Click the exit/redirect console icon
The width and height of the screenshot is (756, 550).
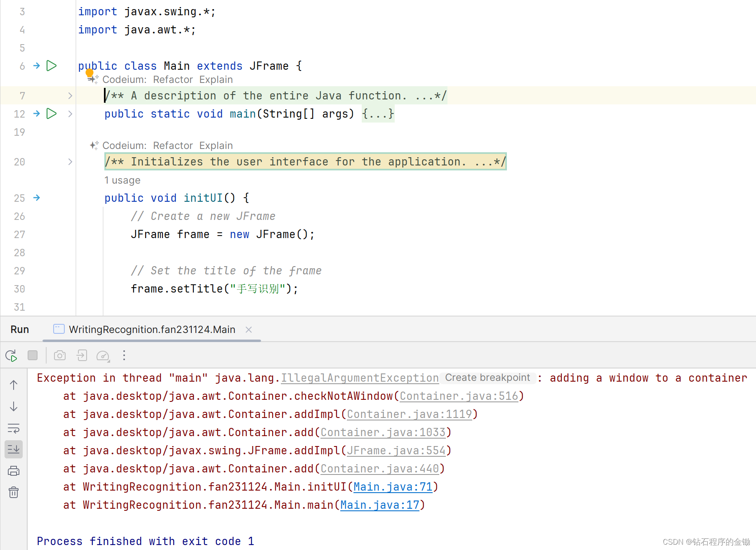pyautogui.click(x=82, y=355)
